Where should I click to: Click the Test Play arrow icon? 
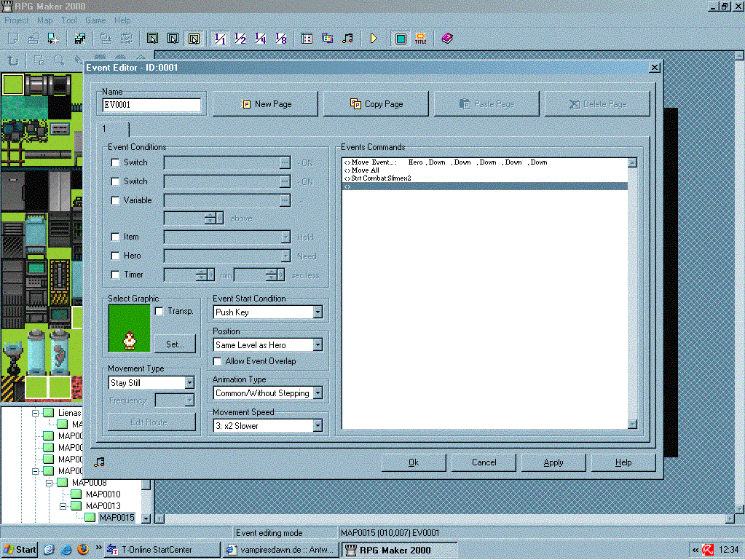(374, 39)
